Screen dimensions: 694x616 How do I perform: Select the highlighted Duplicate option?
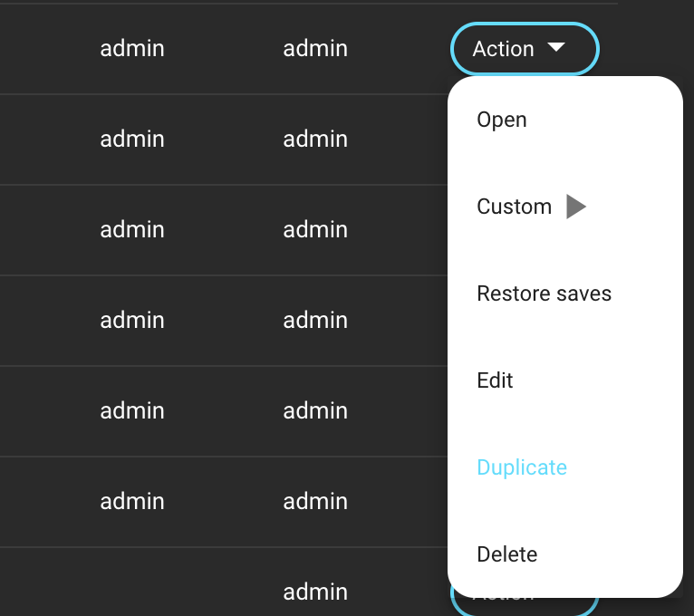pyautogui.click(x=522, y=467)
